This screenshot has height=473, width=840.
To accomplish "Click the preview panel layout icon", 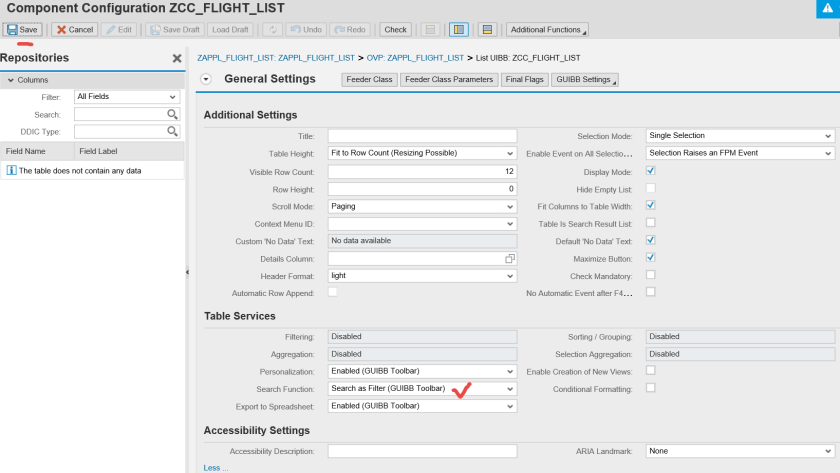I will click(x=487, y=30).
